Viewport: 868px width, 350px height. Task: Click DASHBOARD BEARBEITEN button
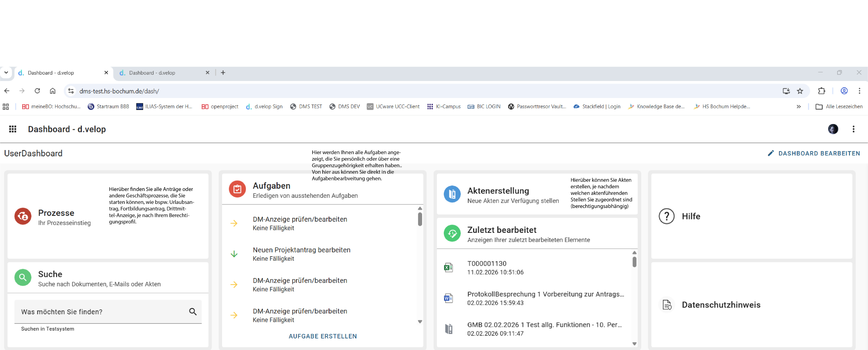[x=814, y=153]
